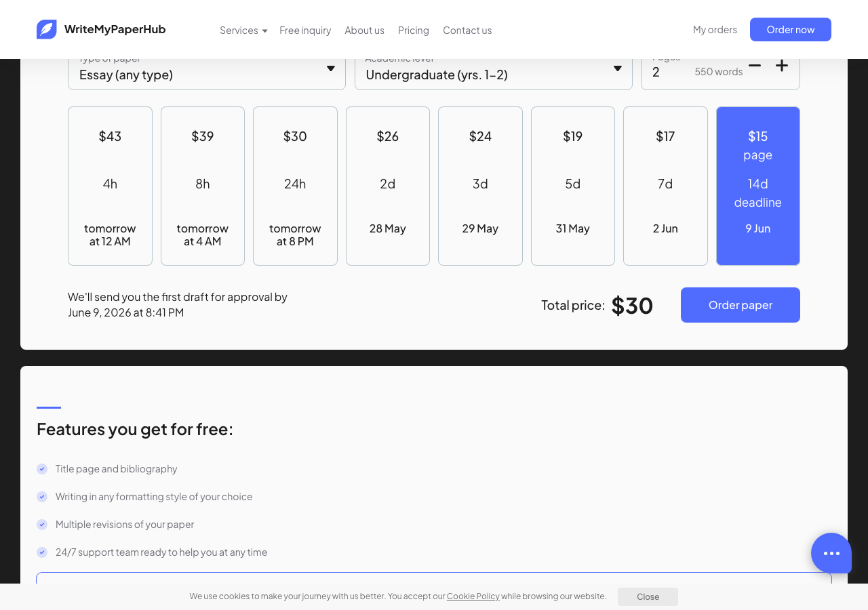Viewport: 868px width, 610px height.
Task: Select the $15 14d deadline option
Action: (x=758, y=186)
